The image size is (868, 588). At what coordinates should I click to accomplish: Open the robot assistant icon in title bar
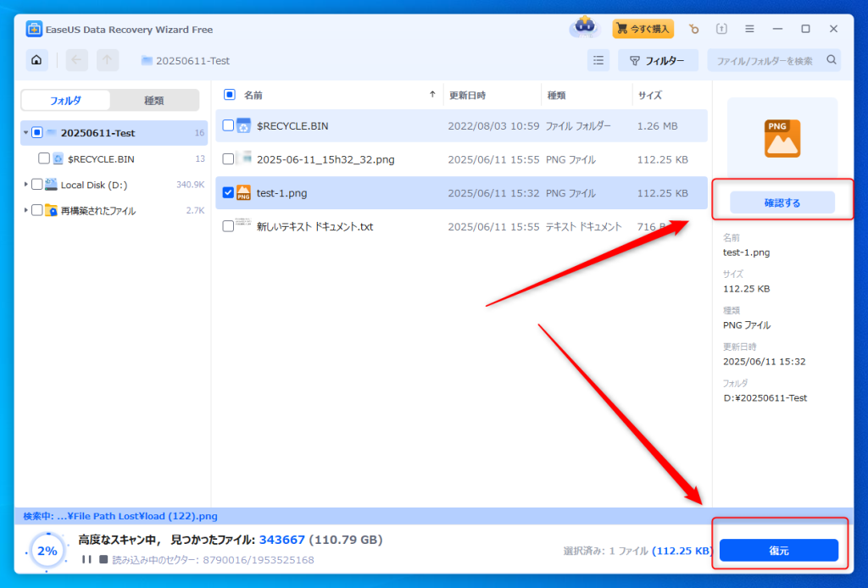point(585,27)
